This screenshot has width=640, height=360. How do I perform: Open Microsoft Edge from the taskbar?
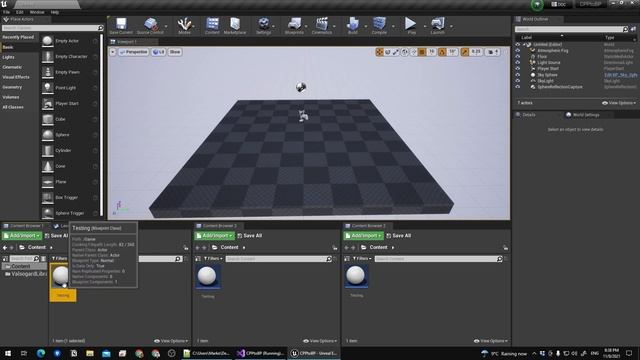(x=41, y=353)
